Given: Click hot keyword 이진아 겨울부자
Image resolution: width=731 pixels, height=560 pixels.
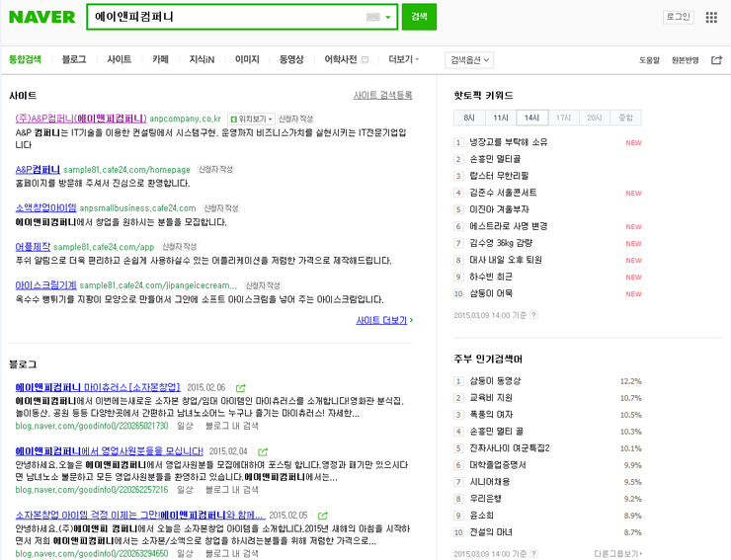Looking at the screenshot, I should click(499, 209).
